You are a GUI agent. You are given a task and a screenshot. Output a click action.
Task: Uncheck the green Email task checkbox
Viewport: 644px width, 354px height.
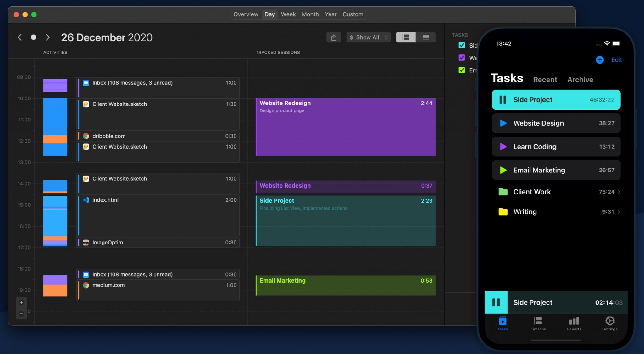coord(462,70)
